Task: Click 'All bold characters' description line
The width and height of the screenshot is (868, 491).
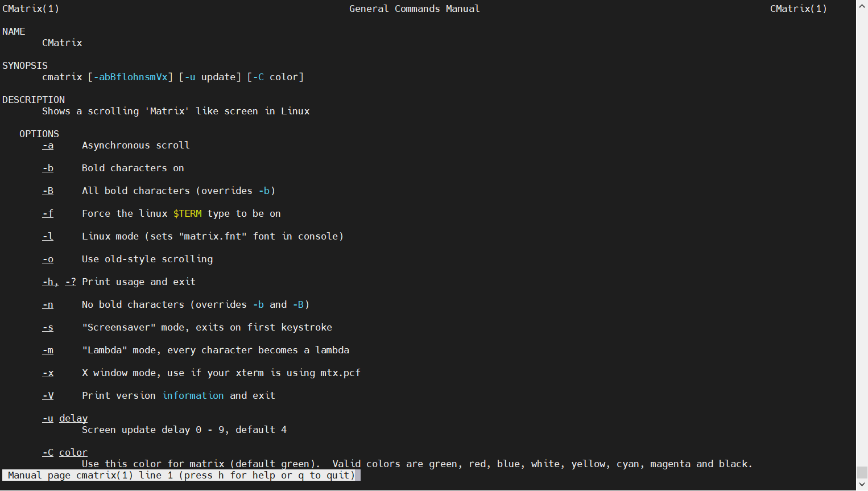Action: pyautogui.click(x=179, y=191)
